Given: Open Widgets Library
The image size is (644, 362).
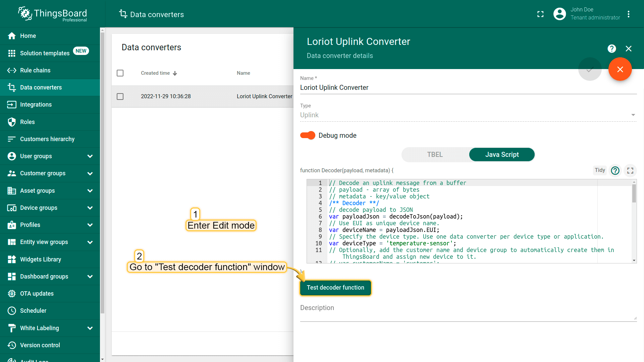Looking at the screenshot, I should click(50, 259).
